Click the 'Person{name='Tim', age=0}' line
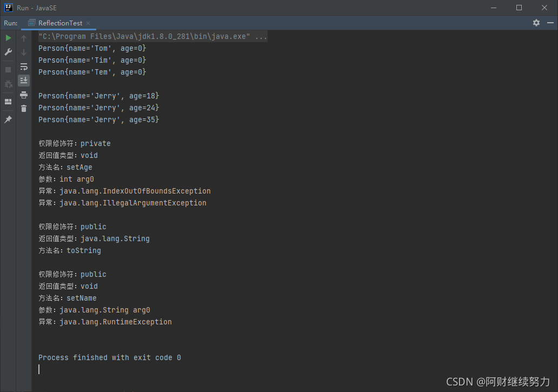The height and width of the screenshot is (392, 558). coord(92,60)
